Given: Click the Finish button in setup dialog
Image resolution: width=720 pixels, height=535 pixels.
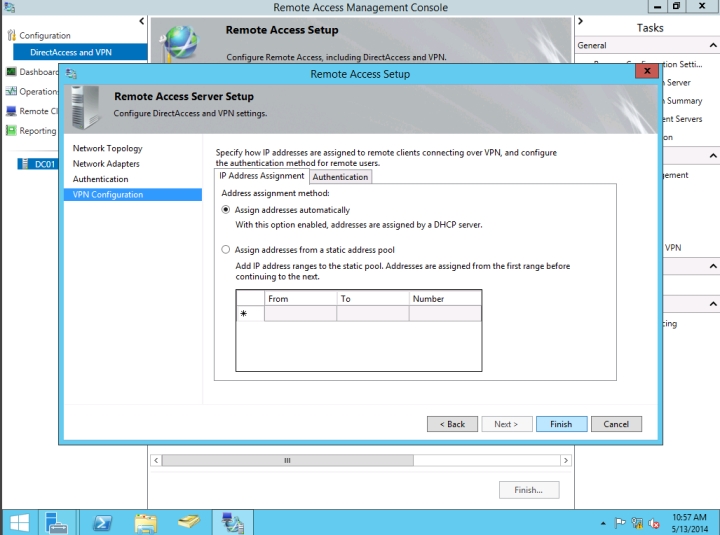Looking at the screenshot, I should point(561,424).
